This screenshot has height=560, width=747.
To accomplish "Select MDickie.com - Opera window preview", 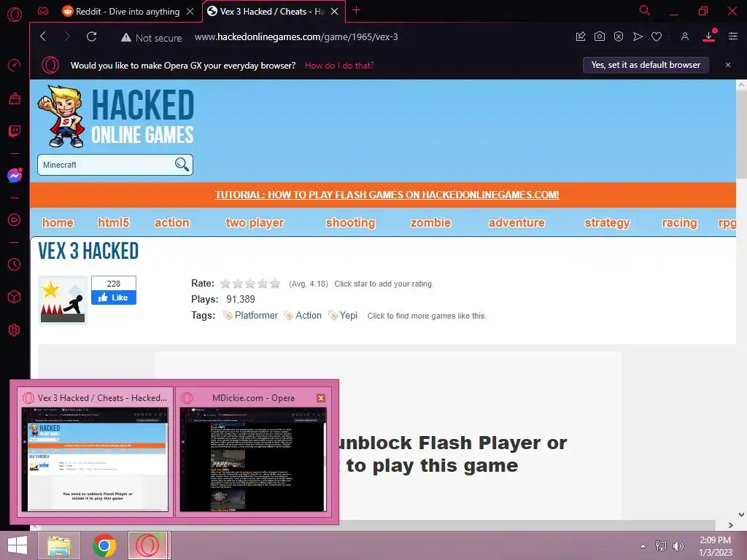I will (253, 451).
